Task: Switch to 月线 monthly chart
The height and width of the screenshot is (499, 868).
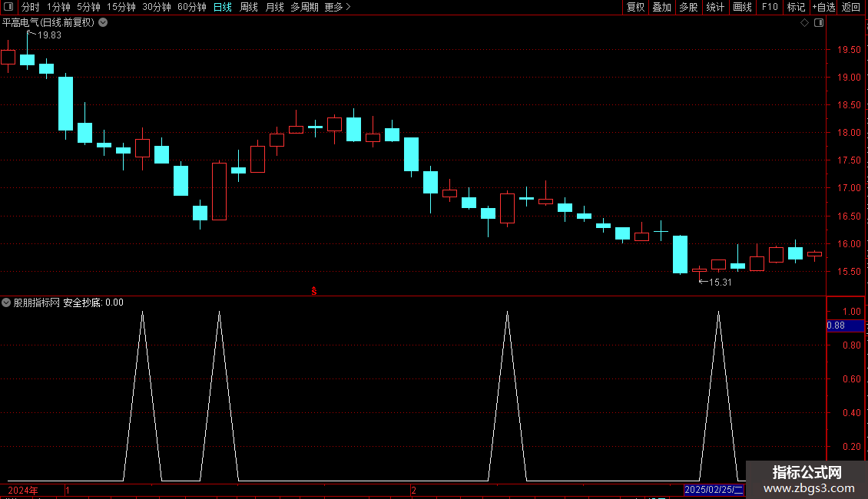Action: [x=274, y=7]
